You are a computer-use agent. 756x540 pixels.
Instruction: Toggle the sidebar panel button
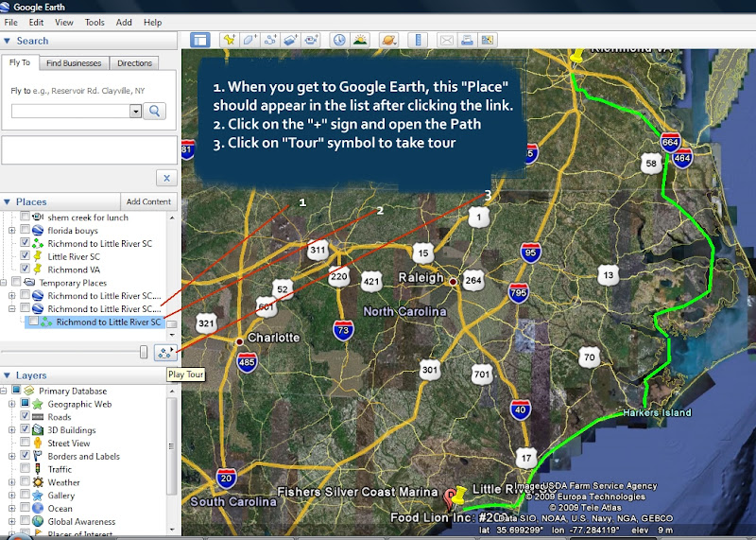coord(199,40)
